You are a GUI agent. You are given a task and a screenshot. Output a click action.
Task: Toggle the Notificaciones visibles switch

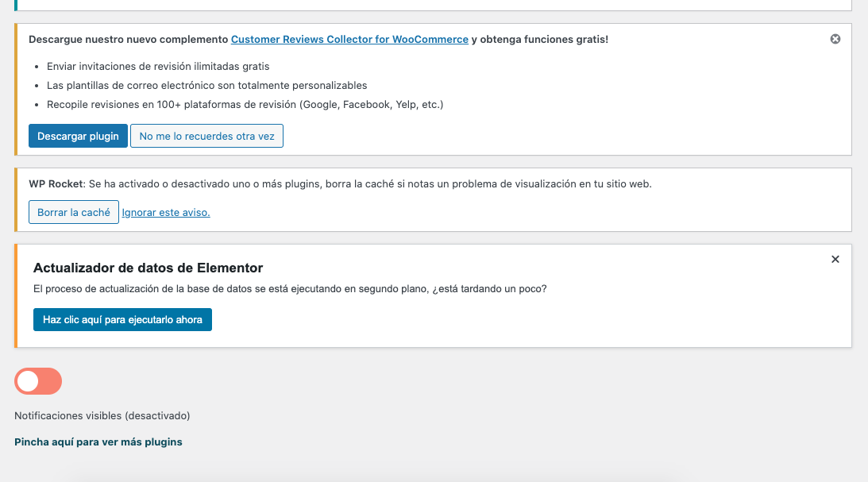tap(38, 381)
